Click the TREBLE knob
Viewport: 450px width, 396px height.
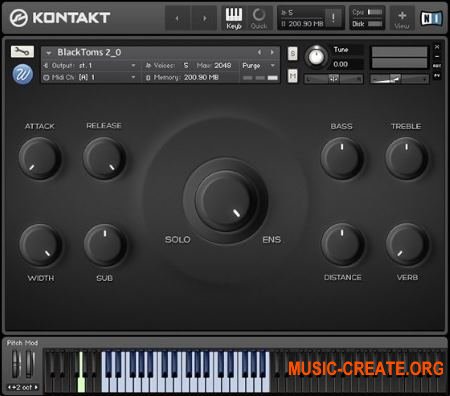406,159
